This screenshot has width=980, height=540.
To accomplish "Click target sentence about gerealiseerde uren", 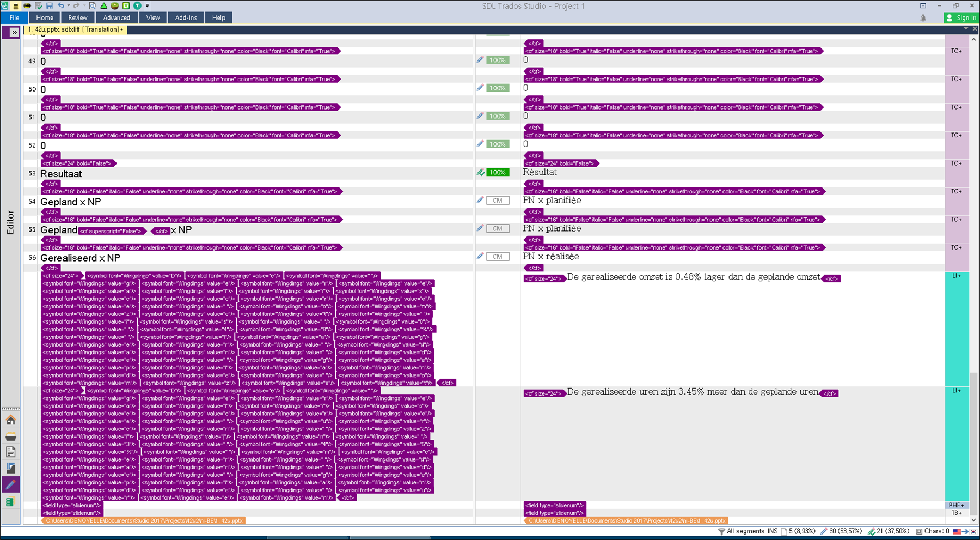I will 693,392.
